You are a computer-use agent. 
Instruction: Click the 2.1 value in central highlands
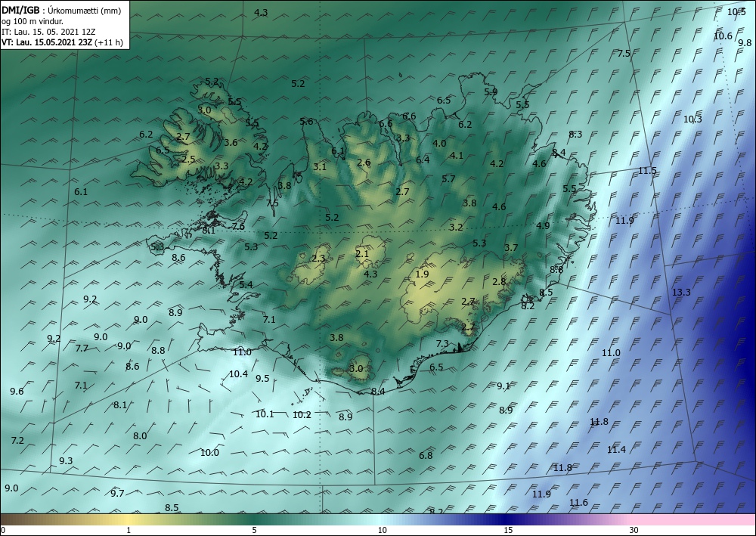(x=362, y=253)
